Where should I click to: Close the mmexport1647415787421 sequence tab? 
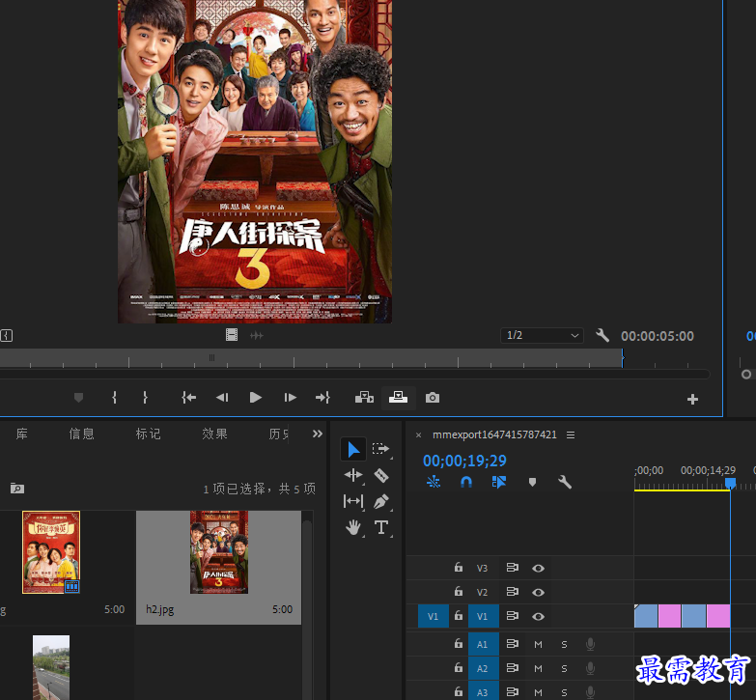[x=418, y=434]
